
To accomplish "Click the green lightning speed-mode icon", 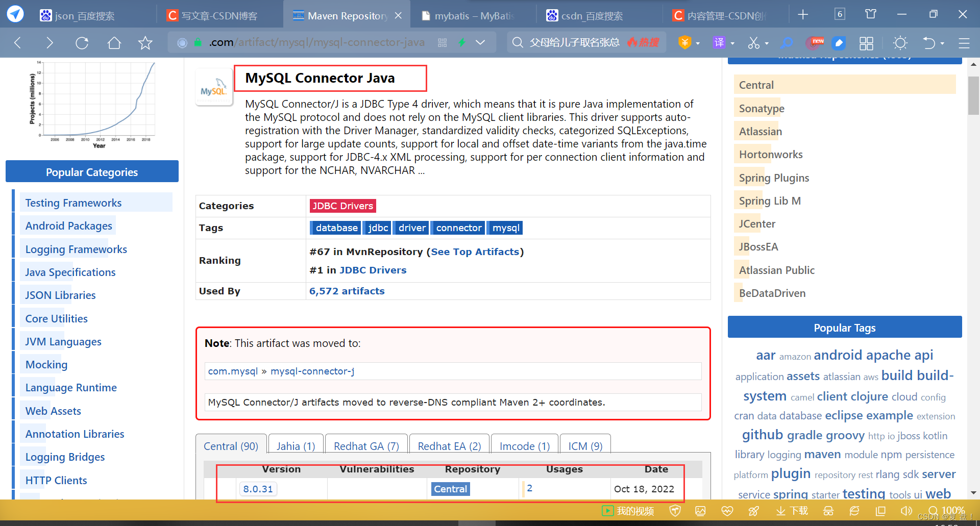I will point(462,43).
